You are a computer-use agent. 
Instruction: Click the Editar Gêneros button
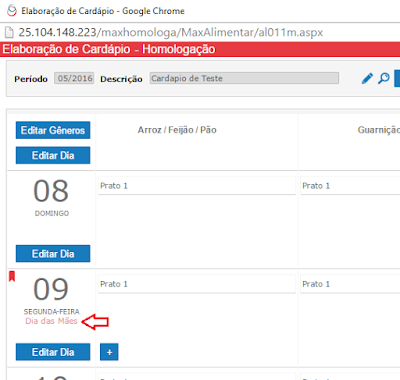53,130
